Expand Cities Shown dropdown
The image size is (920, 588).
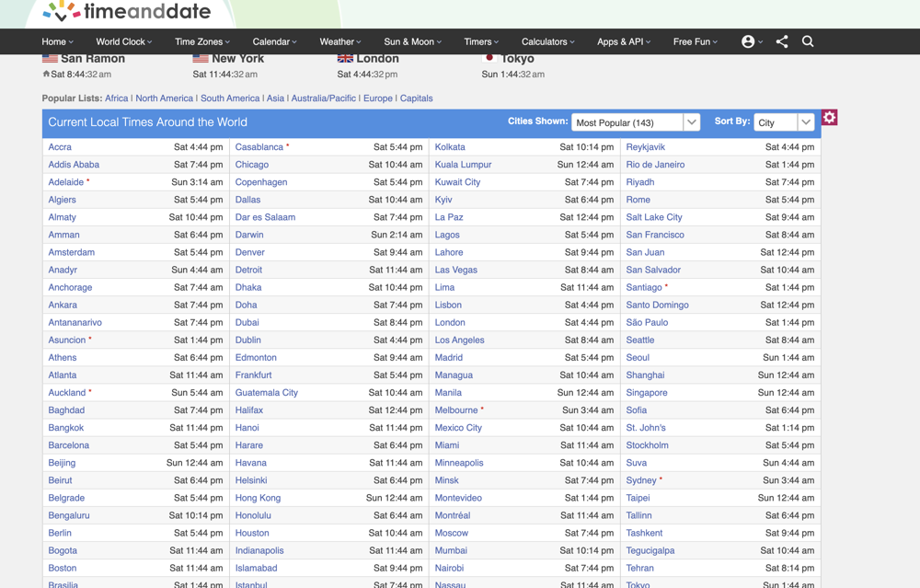pyautogui.click(x=636, y=122)
